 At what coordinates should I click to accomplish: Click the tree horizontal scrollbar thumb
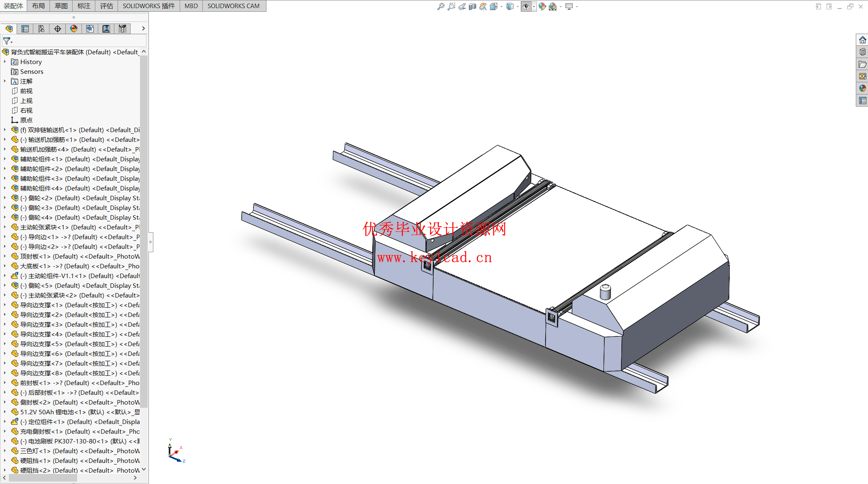(43, 478)
